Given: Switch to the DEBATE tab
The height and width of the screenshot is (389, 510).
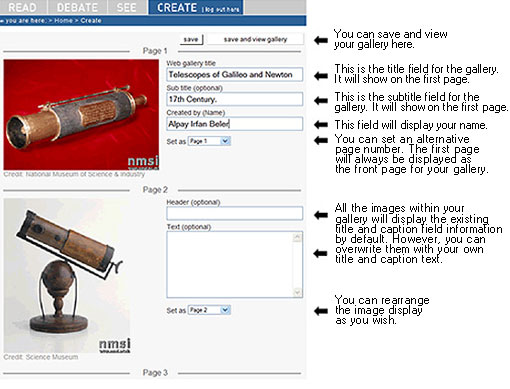Looking at the screenshot, I should 77,7.
